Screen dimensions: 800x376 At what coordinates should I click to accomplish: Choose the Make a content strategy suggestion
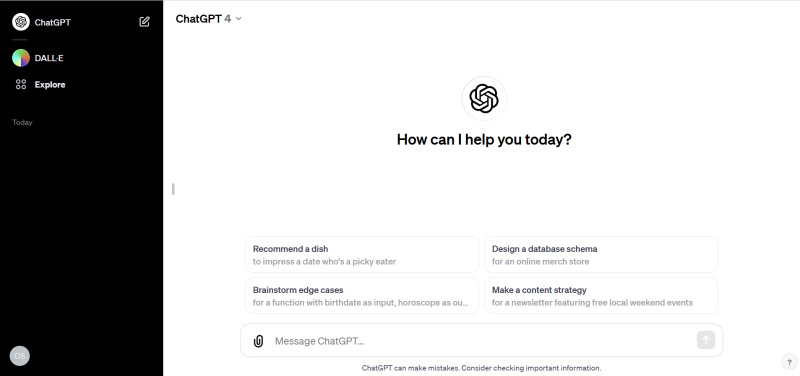click(x=601, y=296)
